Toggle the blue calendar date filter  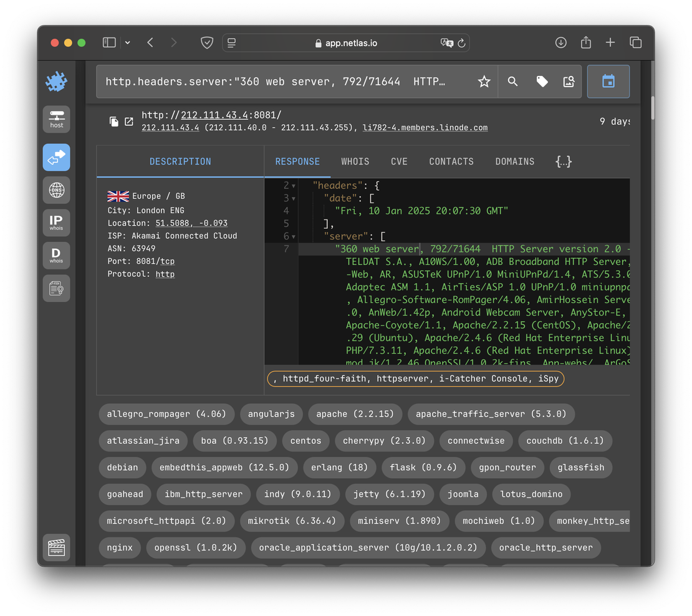pyautogui.click(x=608, y=81)
